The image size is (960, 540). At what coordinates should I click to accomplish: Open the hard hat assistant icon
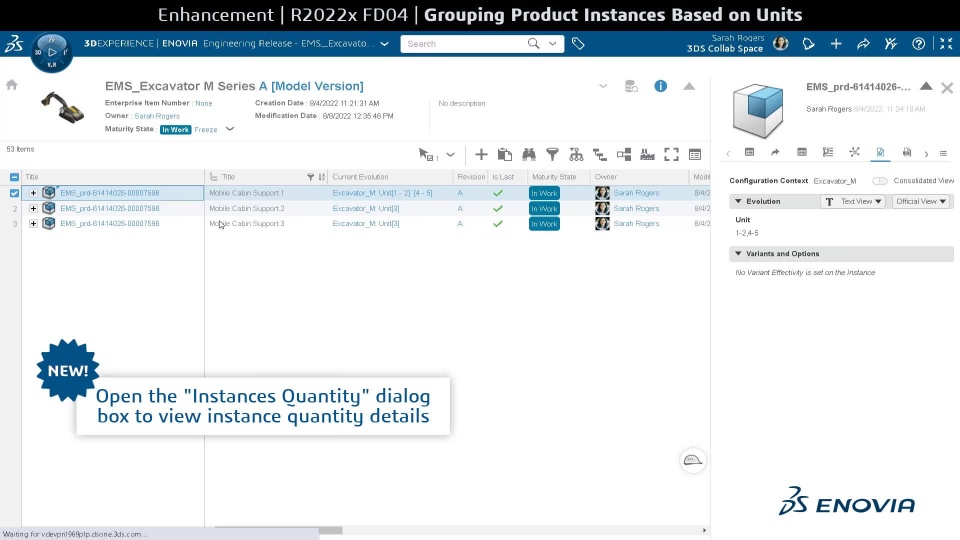coord(692,460)
